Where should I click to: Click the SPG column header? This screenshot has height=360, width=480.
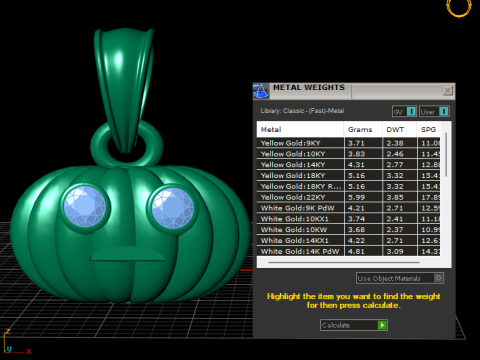[x=429, y=129]
